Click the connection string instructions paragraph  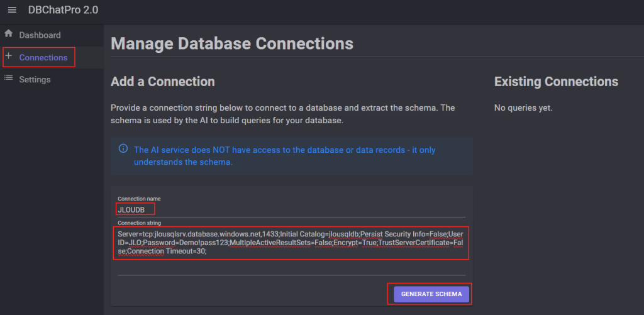(x=283, y=114)
